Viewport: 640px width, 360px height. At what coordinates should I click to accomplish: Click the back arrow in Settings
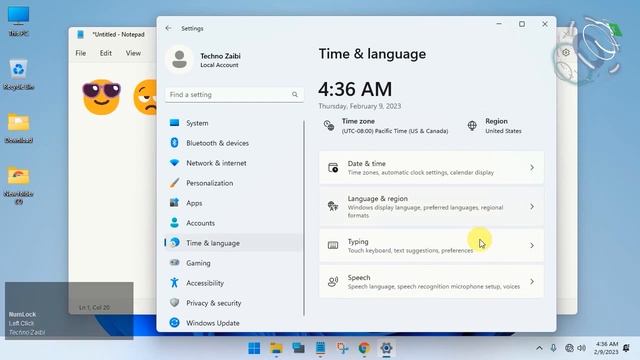[x=169, y=28]
